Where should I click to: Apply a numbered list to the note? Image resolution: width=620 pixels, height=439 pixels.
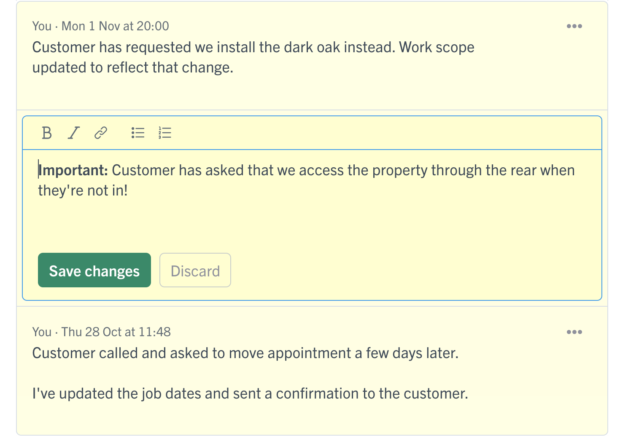(x=165, y=133)
